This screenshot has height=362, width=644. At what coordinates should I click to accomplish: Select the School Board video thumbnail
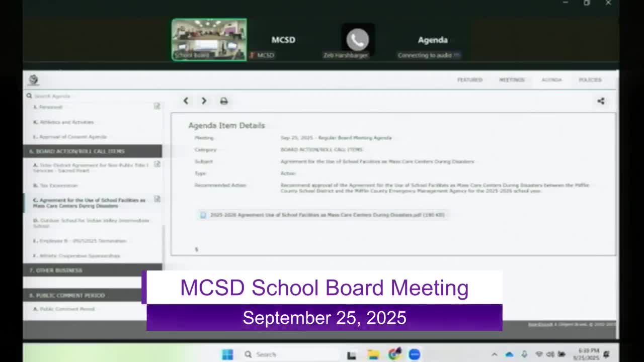(x=209, y=40)
